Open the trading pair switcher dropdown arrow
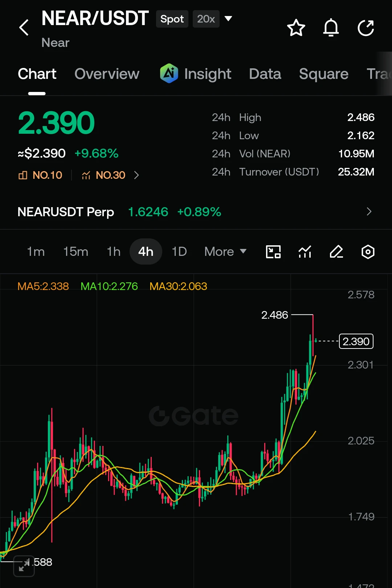The height and width of the screenshot is (588, 392). (x=228, y=19)
